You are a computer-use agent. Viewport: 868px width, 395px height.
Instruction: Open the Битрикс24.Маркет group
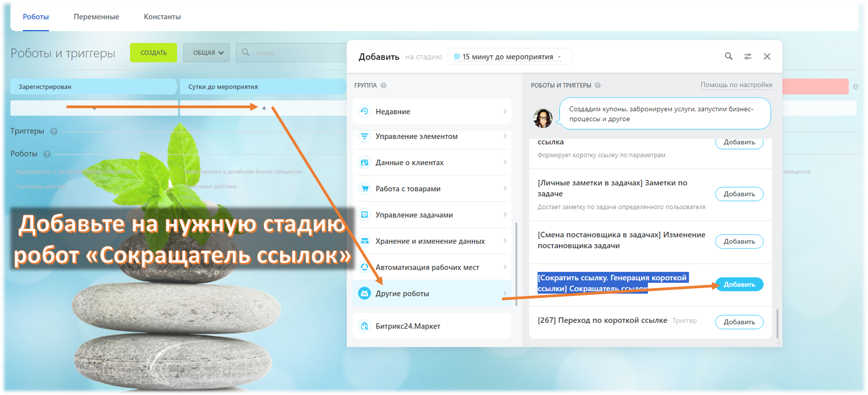coord(432,326)
